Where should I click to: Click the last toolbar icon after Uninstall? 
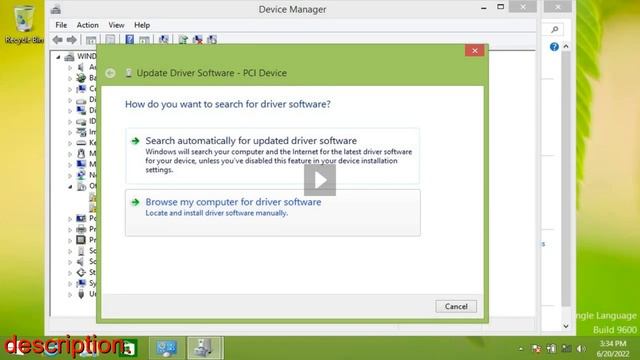point(212,40)
